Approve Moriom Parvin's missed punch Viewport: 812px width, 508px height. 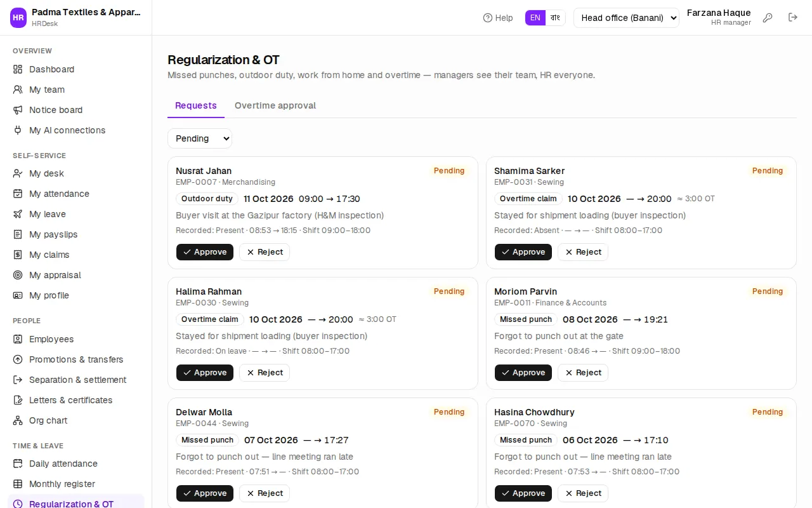tap(523, 373)
